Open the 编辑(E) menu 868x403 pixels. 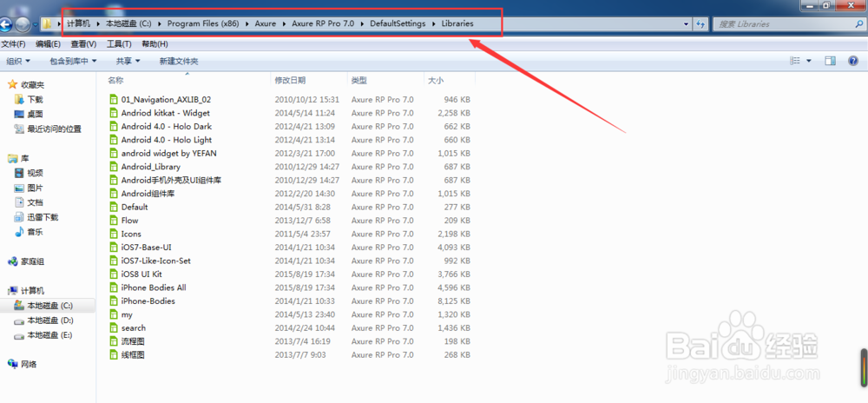(48, 44)
